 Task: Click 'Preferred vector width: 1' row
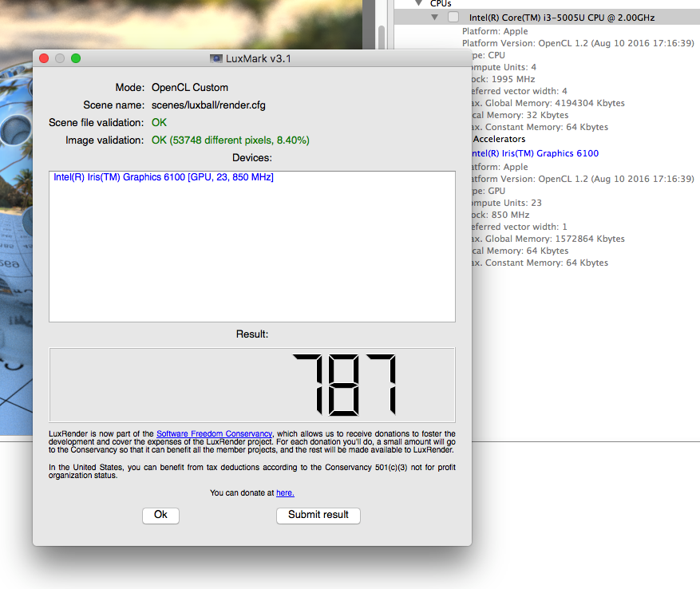[519, 227]
